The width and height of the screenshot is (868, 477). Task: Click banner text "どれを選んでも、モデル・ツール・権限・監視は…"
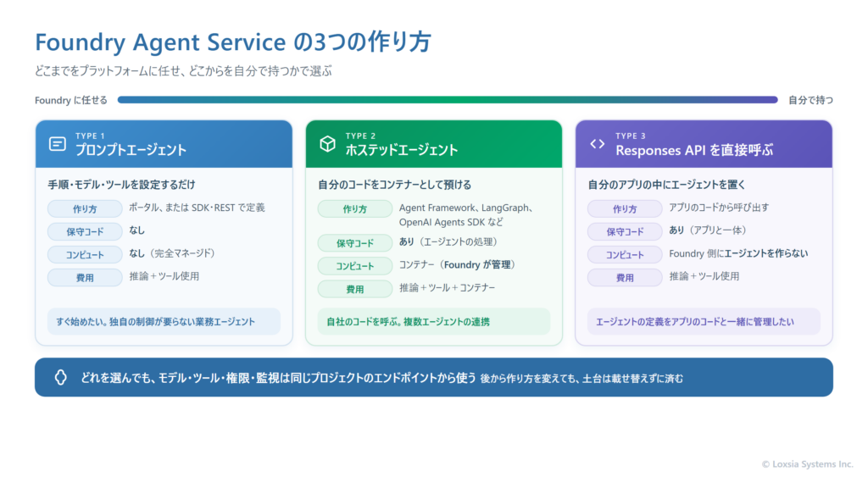(278, 378)
